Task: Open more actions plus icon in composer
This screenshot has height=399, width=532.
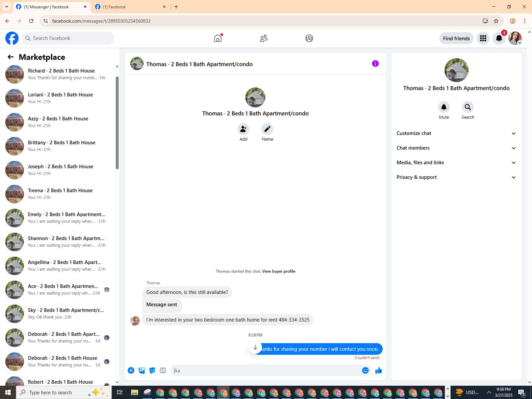Action: coord(131,370)
